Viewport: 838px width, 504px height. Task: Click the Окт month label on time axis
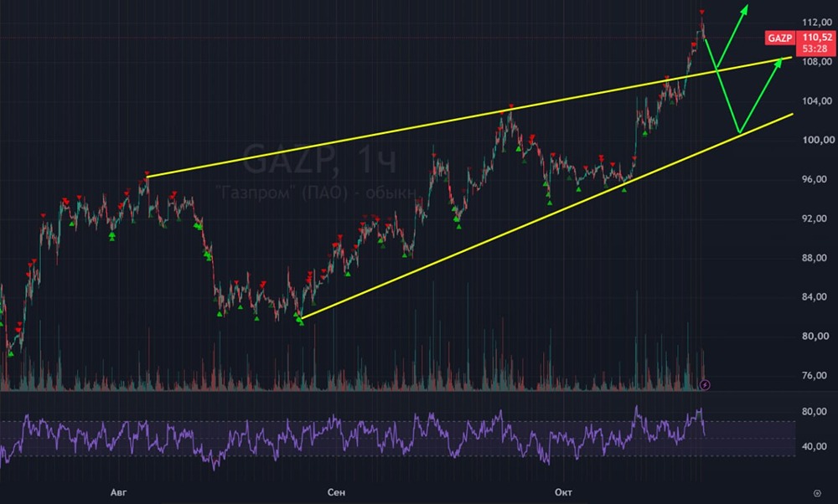coord(563,492)
